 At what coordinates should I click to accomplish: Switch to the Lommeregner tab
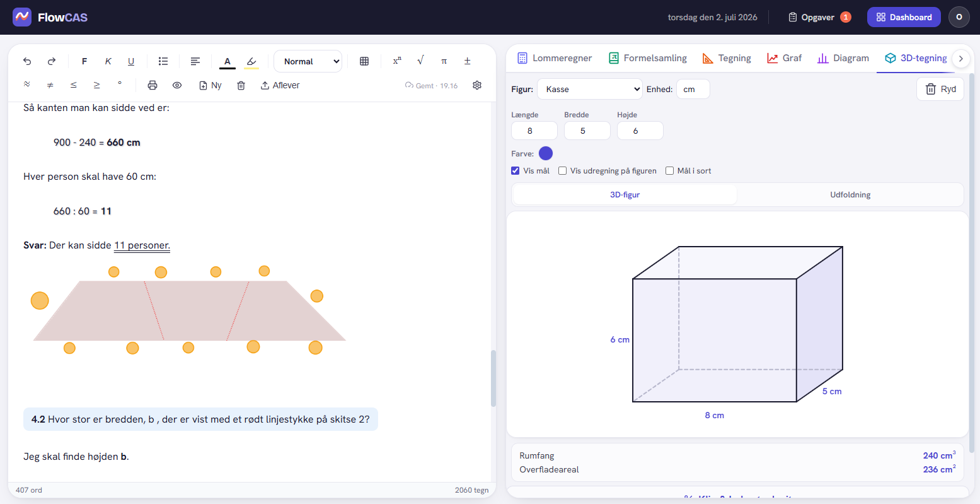pyautogui.click(x=555, y=58)
